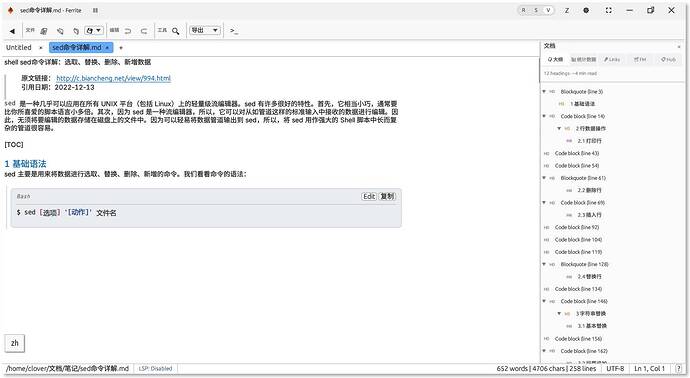690x378 pixels.
Task: Select '2.3 插入行' in the outline
Action: [x=589, y=215]
